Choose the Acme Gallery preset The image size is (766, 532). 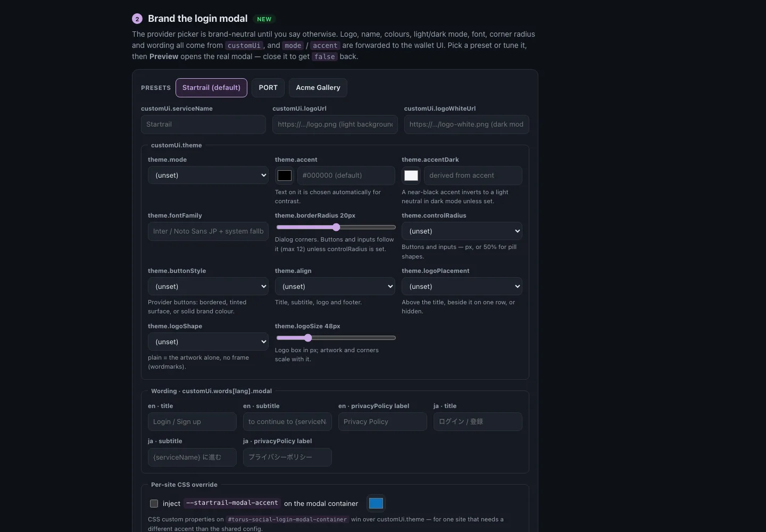[x=318, y=88]
